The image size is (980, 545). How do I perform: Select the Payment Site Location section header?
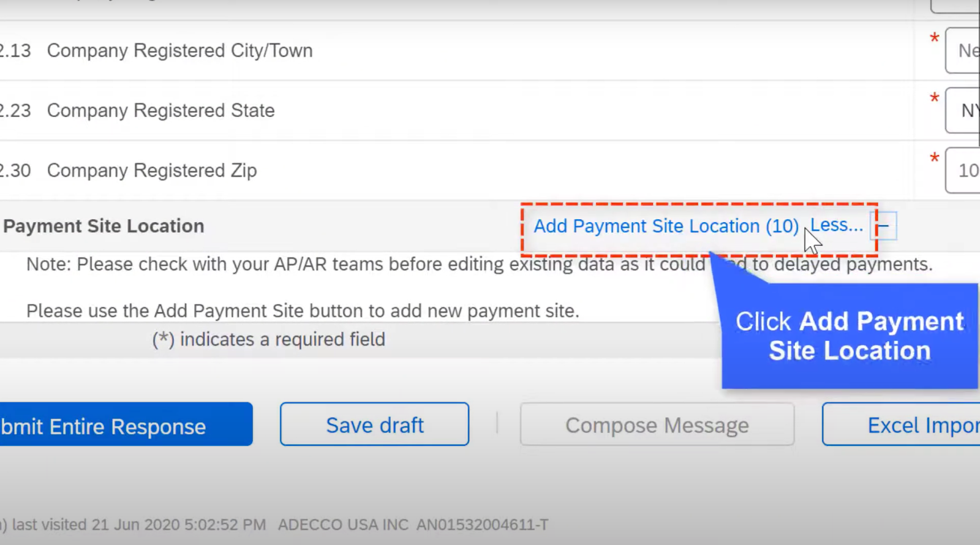click(x=104, y=226)
